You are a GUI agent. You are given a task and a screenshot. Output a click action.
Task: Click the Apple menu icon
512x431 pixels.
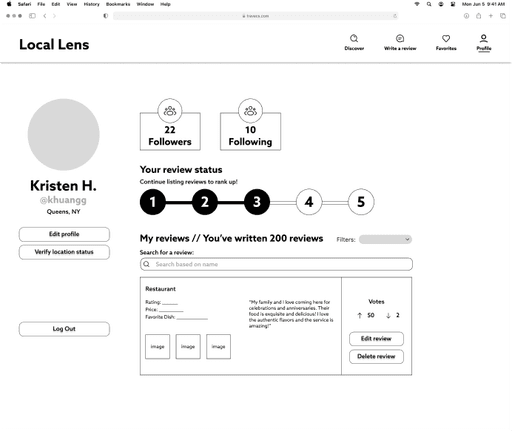tap(9, 4)
